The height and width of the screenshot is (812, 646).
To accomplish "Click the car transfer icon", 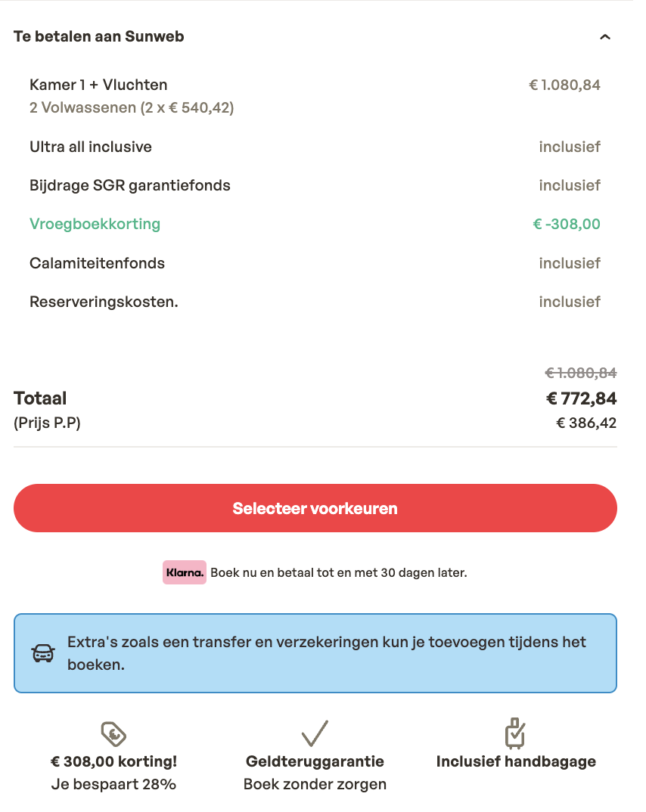I will [43, 653].
